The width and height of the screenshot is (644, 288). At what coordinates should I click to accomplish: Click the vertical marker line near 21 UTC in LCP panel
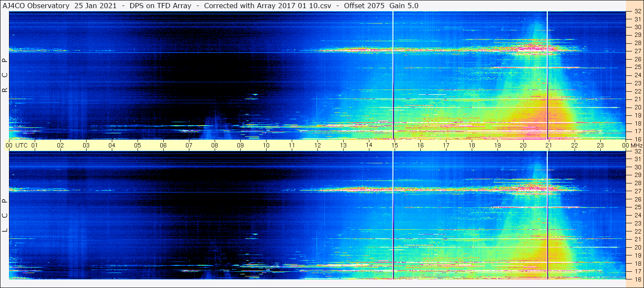(547, 215)
